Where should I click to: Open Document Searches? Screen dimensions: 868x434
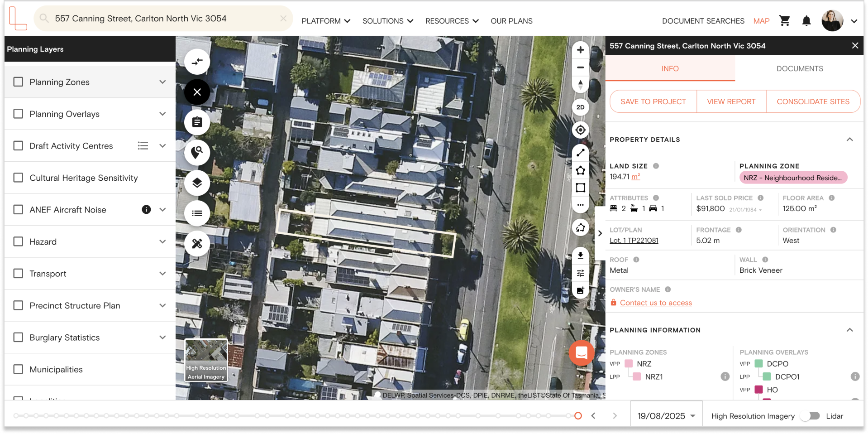tap(703, 21)
